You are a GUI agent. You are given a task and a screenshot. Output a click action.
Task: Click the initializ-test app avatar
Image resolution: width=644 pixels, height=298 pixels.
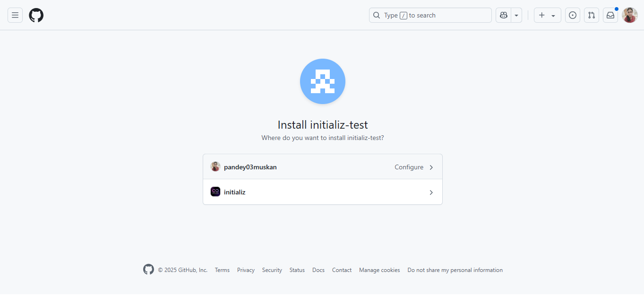coord(323,81)
